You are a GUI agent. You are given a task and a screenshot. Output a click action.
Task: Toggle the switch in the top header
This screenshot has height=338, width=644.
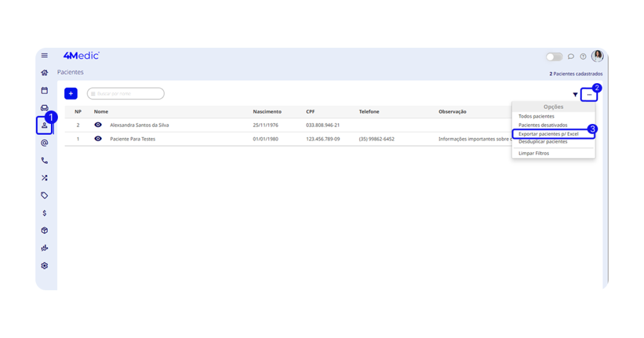(x=554, y=57)
